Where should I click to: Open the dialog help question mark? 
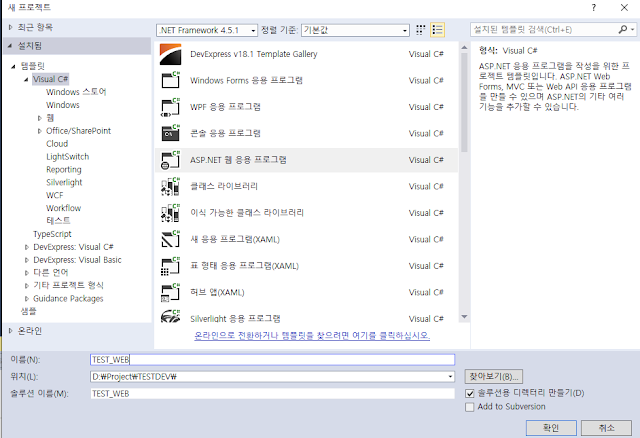pyautogui.click(x=593, y=7)
